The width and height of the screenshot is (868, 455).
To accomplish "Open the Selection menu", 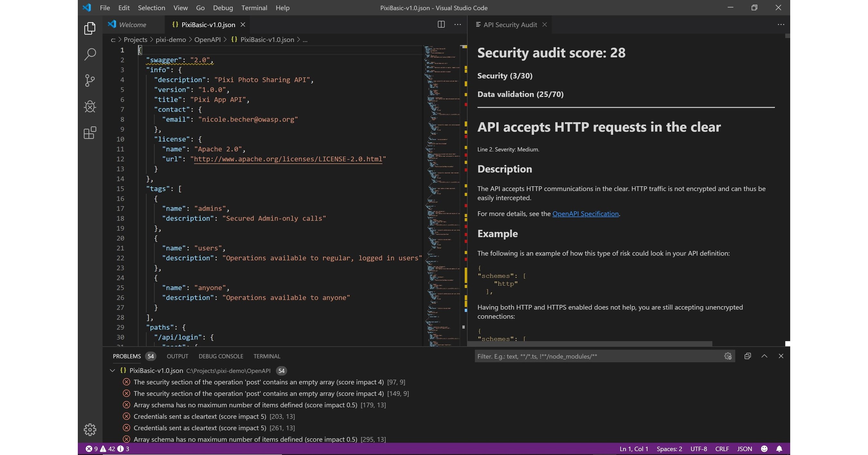I will point(151,8).
